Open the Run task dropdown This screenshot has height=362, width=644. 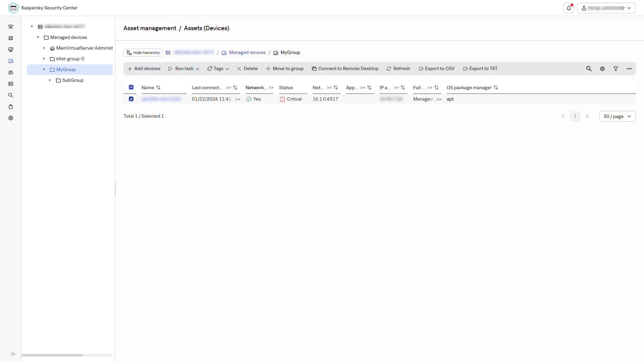[184, 69]
